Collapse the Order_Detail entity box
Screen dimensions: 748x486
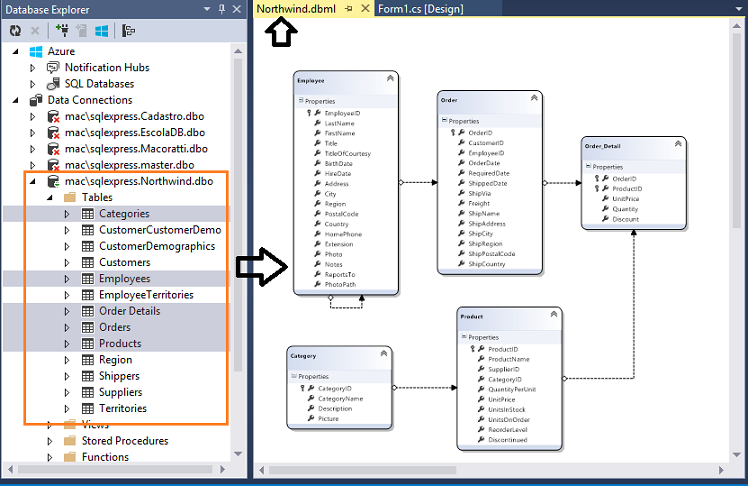[x=678, y=144]
